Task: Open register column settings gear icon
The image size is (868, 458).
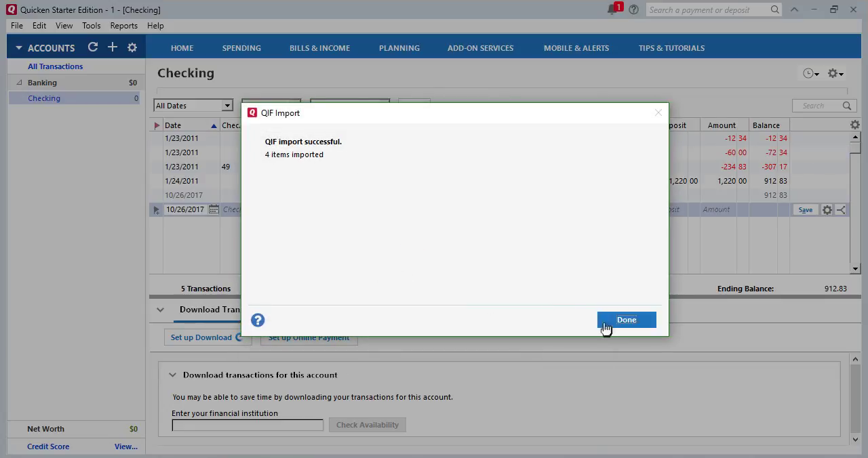Action: [854, 125]
